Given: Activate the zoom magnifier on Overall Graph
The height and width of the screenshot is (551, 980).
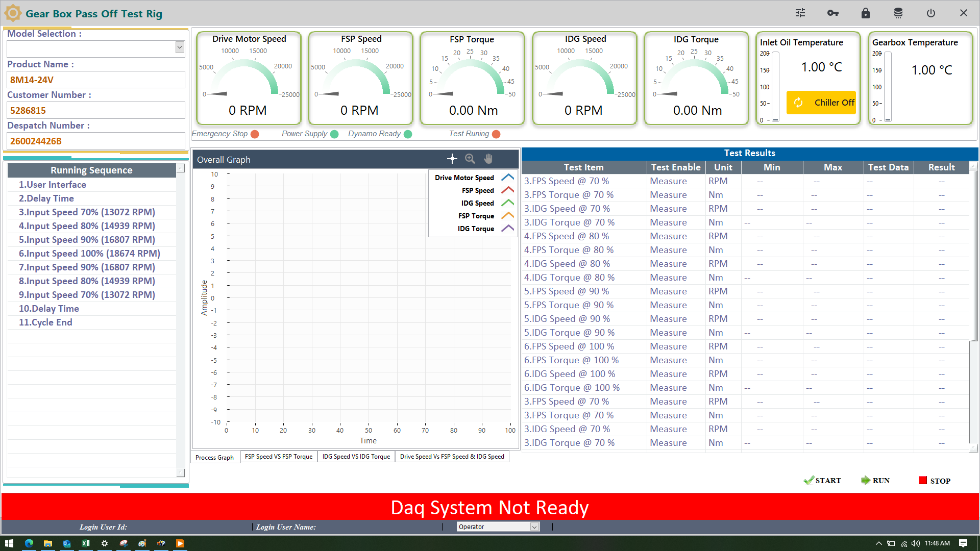Looking at the screenshot, I should pyautogui.click(x=470, y=159).
